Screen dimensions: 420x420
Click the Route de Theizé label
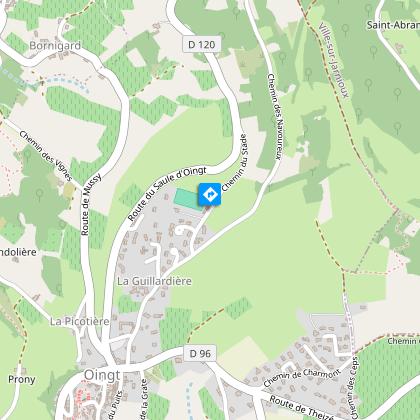302,408
